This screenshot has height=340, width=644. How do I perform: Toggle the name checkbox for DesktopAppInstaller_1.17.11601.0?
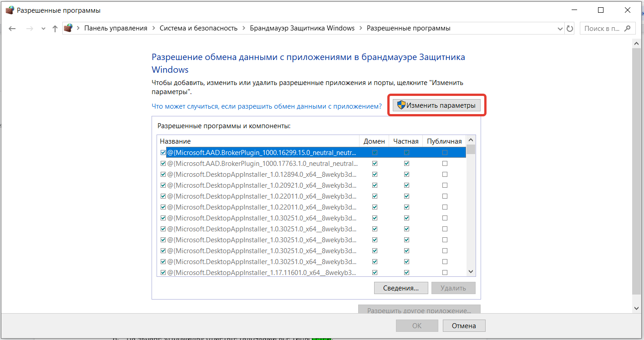point(163,273)
